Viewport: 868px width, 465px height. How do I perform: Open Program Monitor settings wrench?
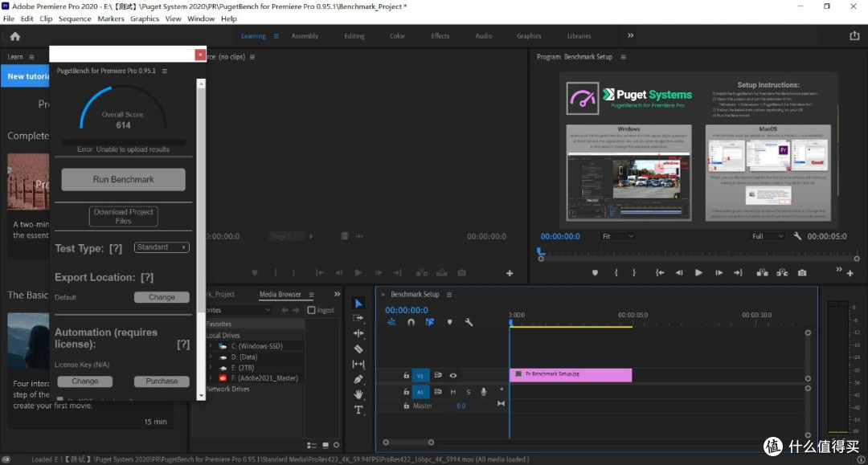coord(797,236)
